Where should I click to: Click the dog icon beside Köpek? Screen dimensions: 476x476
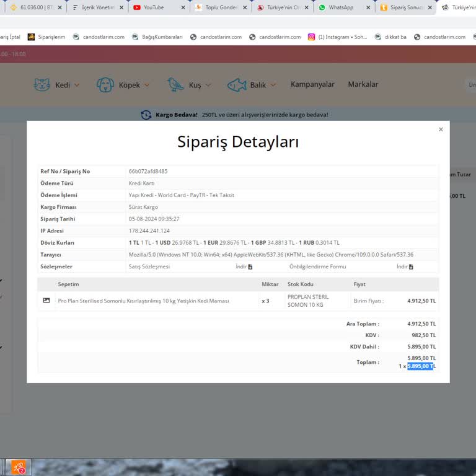click(105, 84)
